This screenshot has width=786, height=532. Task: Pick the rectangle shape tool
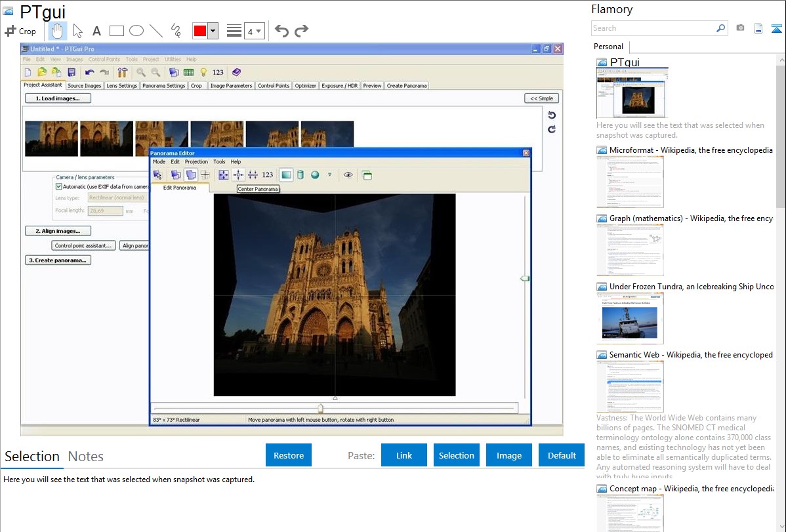point(117,31)
